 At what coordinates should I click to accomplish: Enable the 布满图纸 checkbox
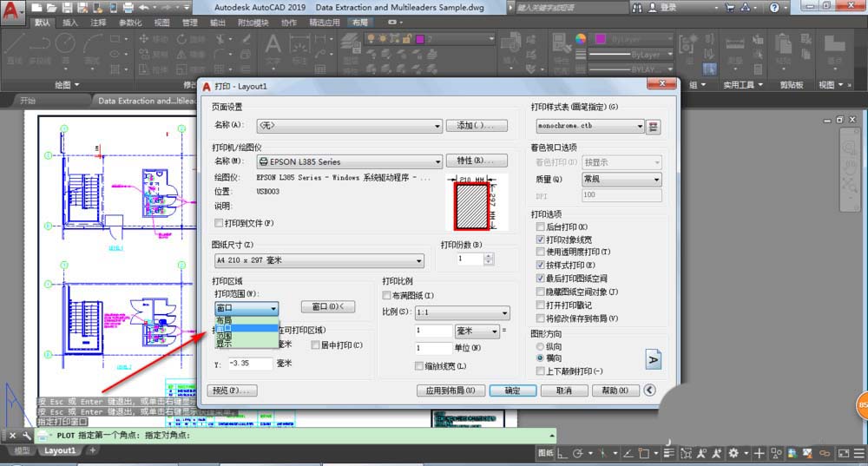(x=387, y=296)
